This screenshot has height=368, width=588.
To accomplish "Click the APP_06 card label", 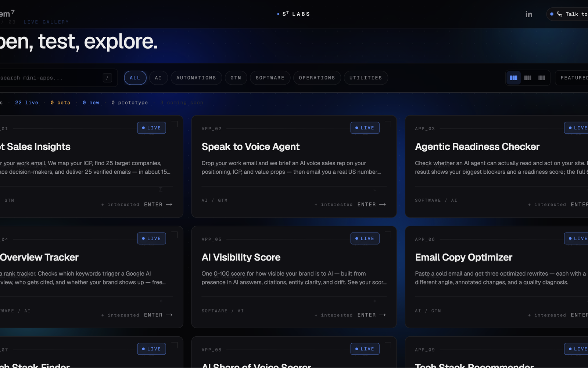I will coord(425,240).
